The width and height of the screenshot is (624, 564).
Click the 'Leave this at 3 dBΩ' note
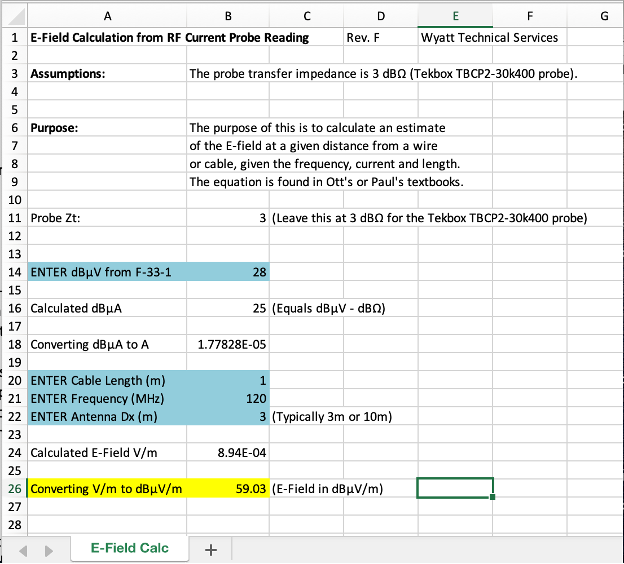click(x=429, y=218)
